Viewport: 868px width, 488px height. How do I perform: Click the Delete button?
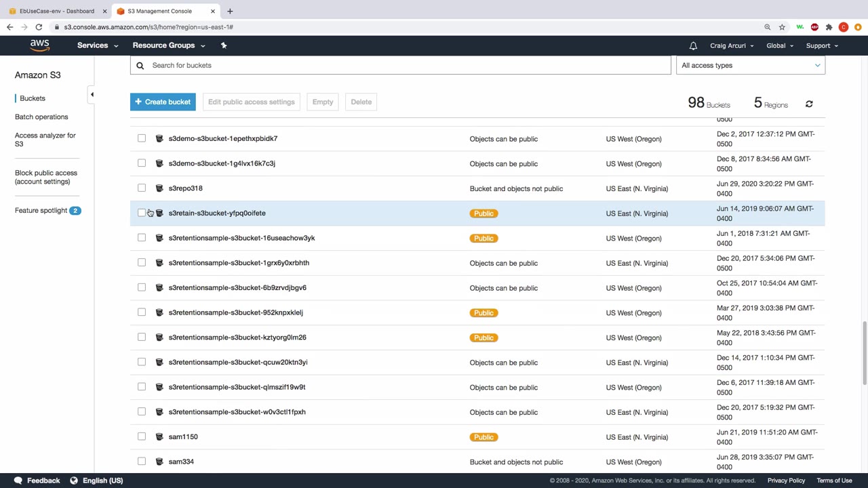pos(361,102)
